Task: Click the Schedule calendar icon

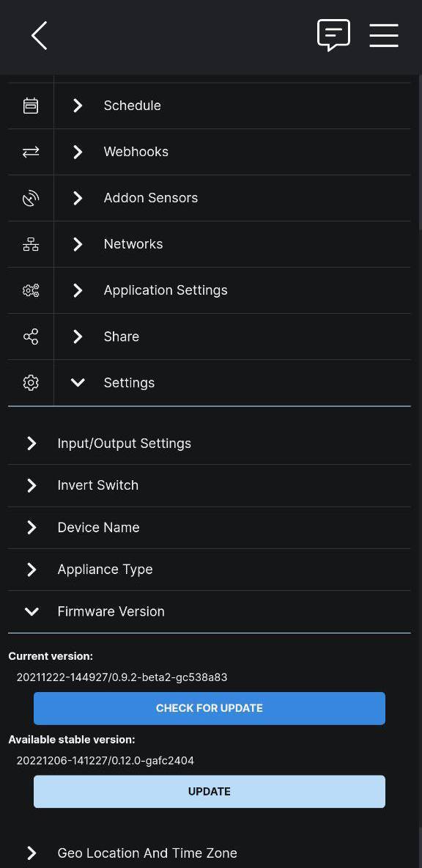Action: click(x=31, y=106)
